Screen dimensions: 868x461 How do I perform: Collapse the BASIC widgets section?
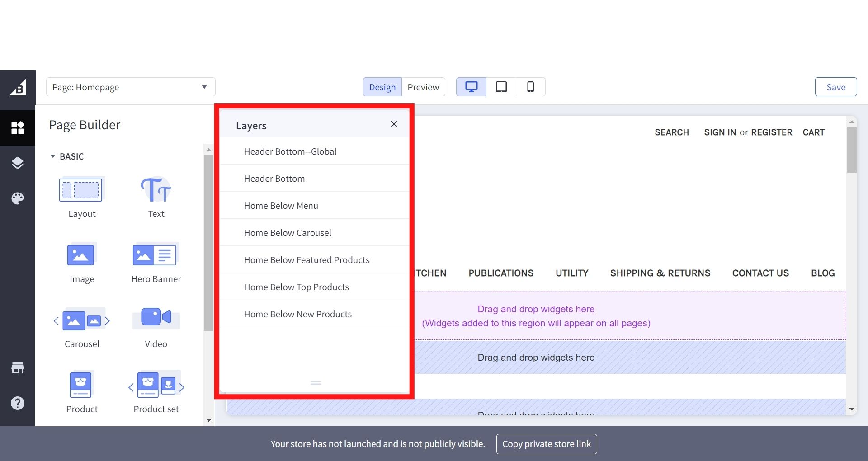(53, 156)
